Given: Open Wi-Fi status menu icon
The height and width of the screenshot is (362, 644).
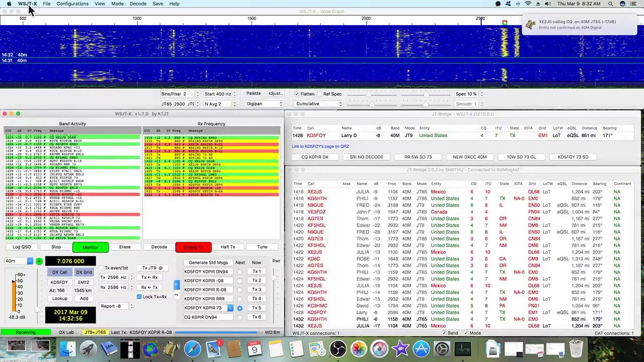Looking at the screenshot, I should click(x=528, y=4).
